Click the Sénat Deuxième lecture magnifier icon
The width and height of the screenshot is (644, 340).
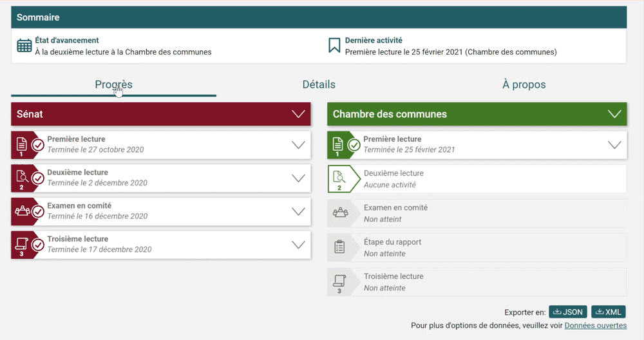[x=21, y=178]
